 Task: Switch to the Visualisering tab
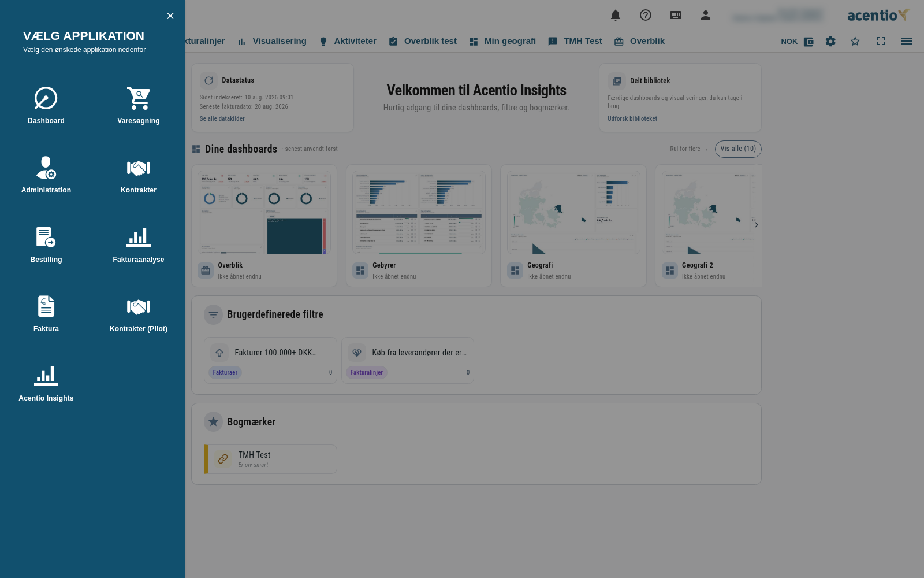coord(272,42)
